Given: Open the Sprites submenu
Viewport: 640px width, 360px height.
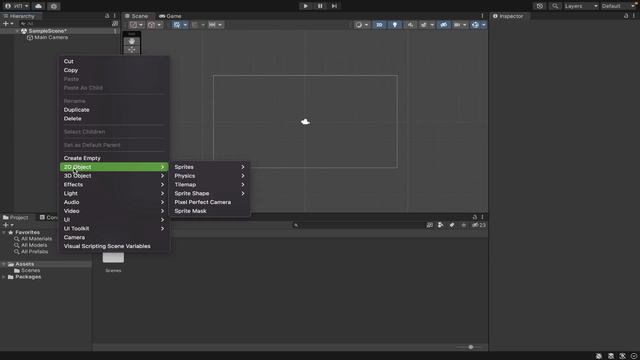Looking at the screenshot, I should (209, 167).
